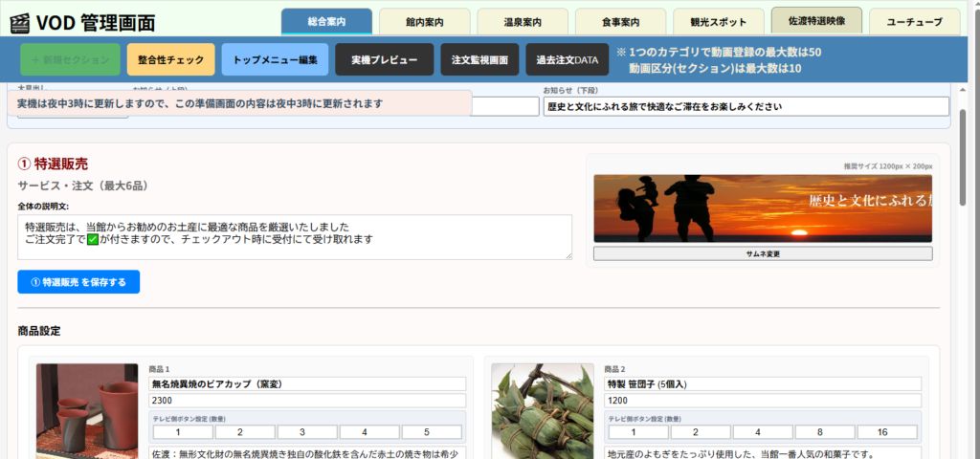Open 佐渡特選映像 tab
The height and width of the screenshot is (459, 980).
tap(817, 21)
